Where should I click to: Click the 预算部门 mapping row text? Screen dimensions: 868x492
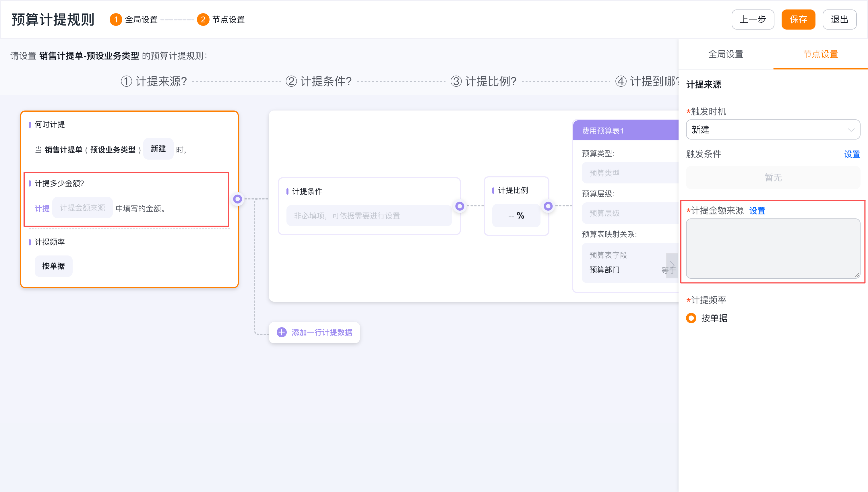pos(604,270)
